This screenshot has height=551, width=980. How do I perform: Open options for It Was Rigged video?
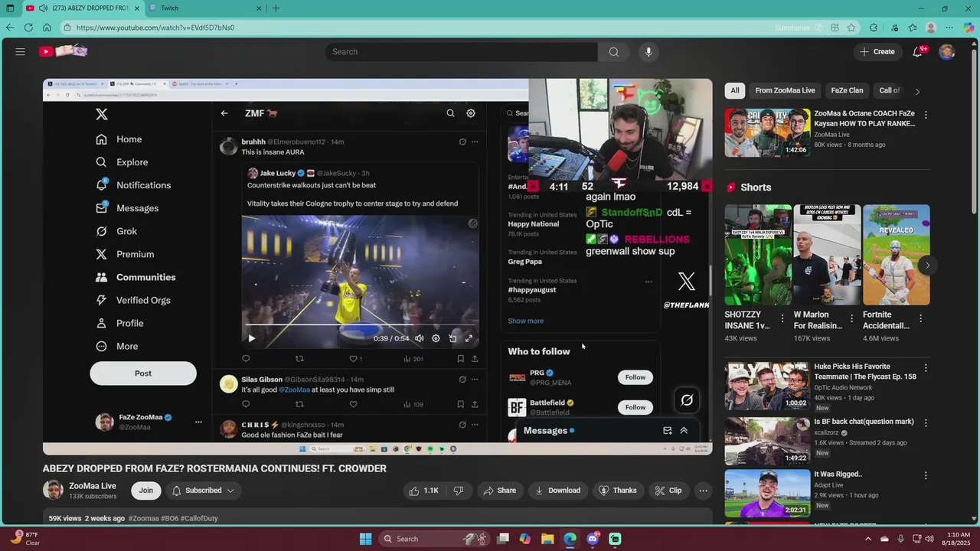point(926,475)
